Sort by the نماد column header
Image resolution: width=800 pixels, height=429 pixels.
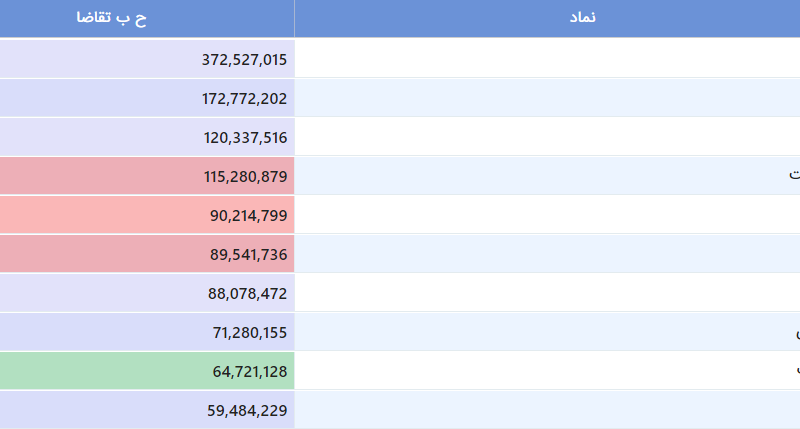click(x=547, y=18)
